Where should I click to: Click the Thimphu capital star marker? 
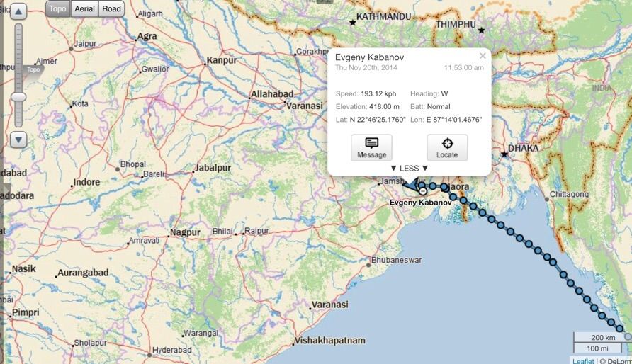481,30
